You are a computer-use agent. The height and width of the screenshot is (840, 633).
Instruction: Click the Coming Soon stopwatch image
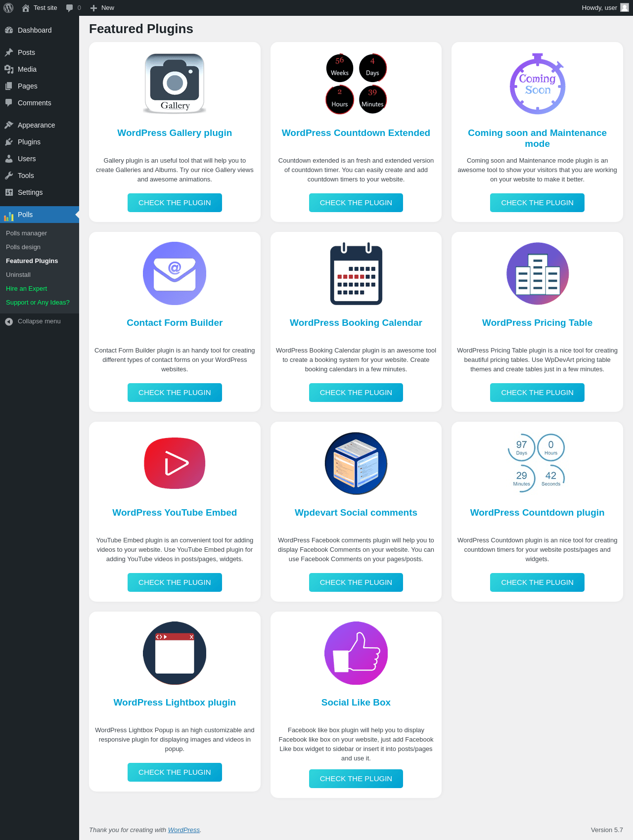coord(538,84)
